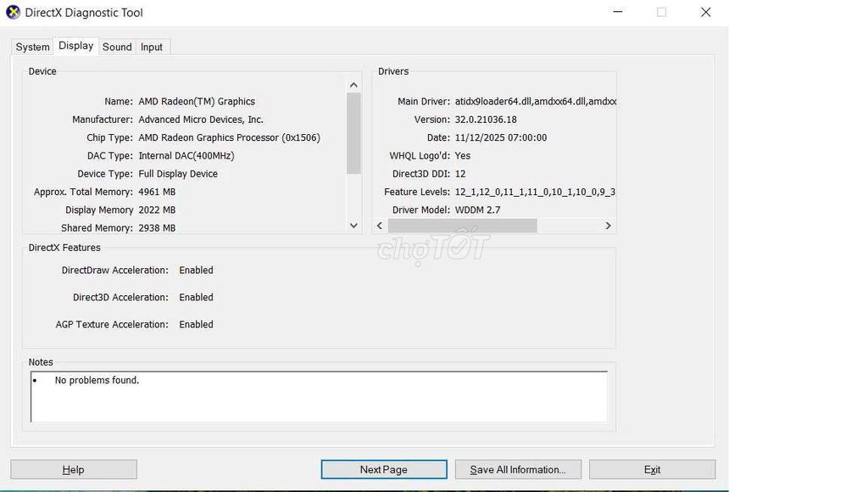Click driver date '11/12/2025 07:00:00'
The width and height of the screenshot is (868, 492).
pos(500,137)
